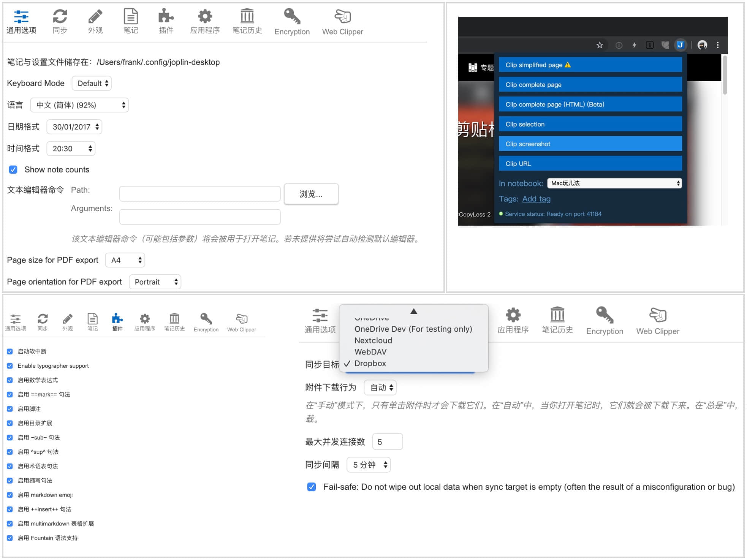Click the Sync icon in top toolbar
747x560 pixels.
(x=60, y=17)
